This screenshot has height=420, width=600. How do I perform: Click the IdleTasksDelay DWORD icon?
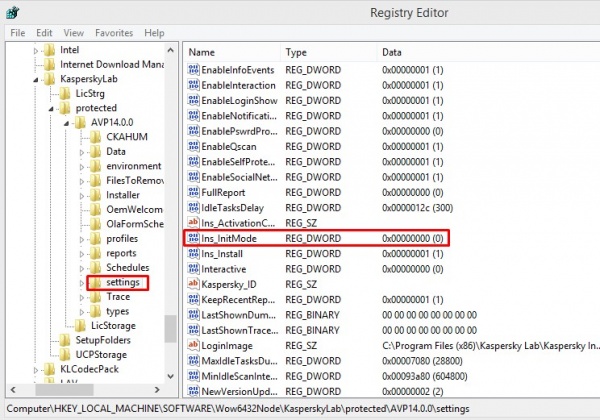193,207
